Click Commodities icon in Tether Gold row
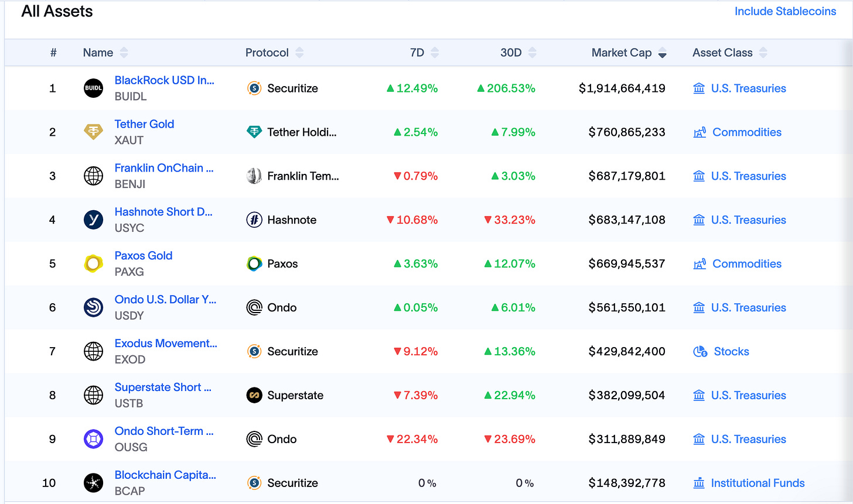The width and height of the screenshot is (853, 504). [x=700, y=132]
